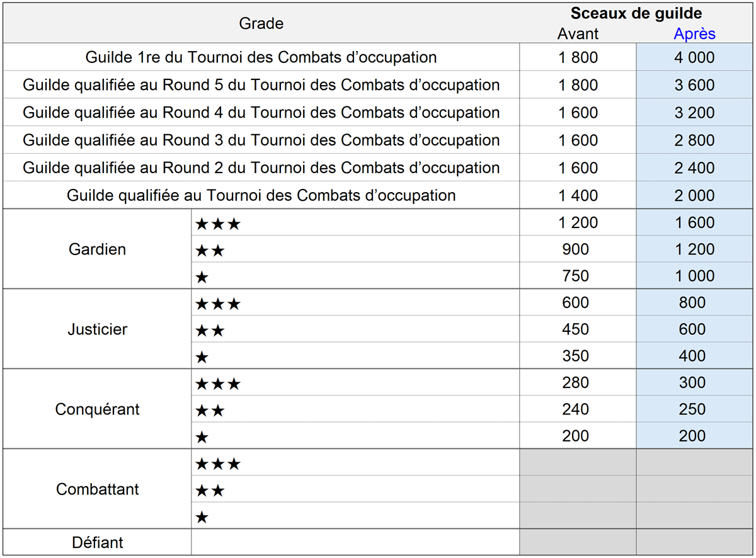Image resolution: width=756 pixels, height=558 pixels.
Task: Select the single star in the Justicier group
Action: coord(202,358)
